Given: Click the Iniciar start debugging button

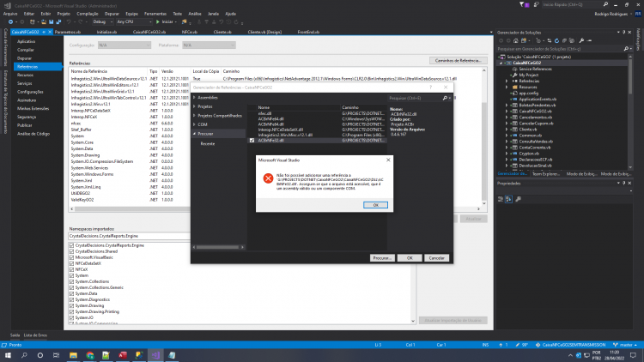Looking at the screenshot, I should (x=164, y=21).
